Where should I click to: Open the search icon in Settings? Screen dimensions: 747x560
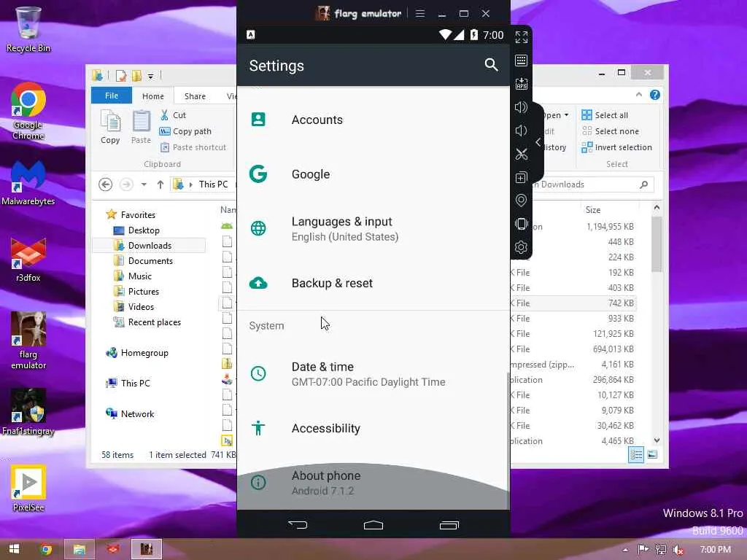click(491, 65)
